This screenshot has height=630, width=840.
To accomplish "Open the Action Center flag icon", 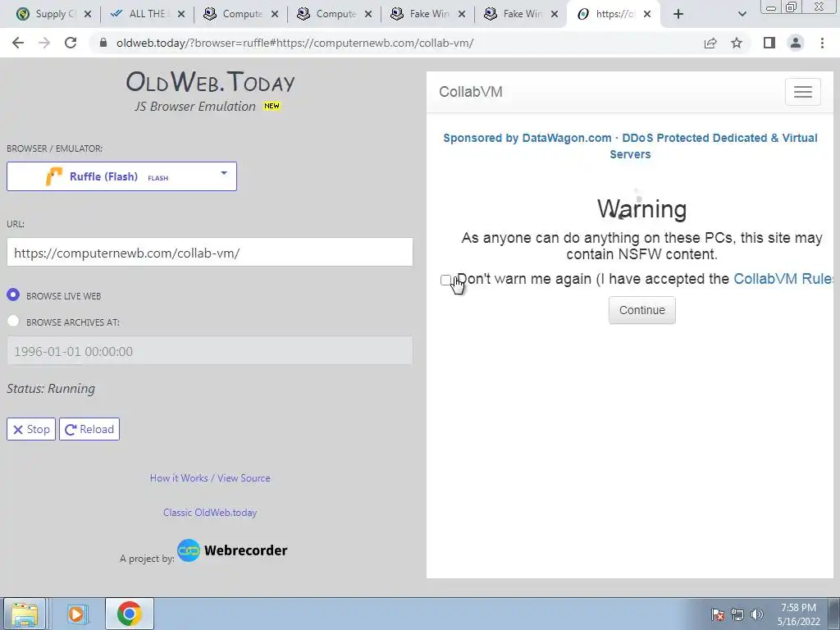I will (718, 614).
